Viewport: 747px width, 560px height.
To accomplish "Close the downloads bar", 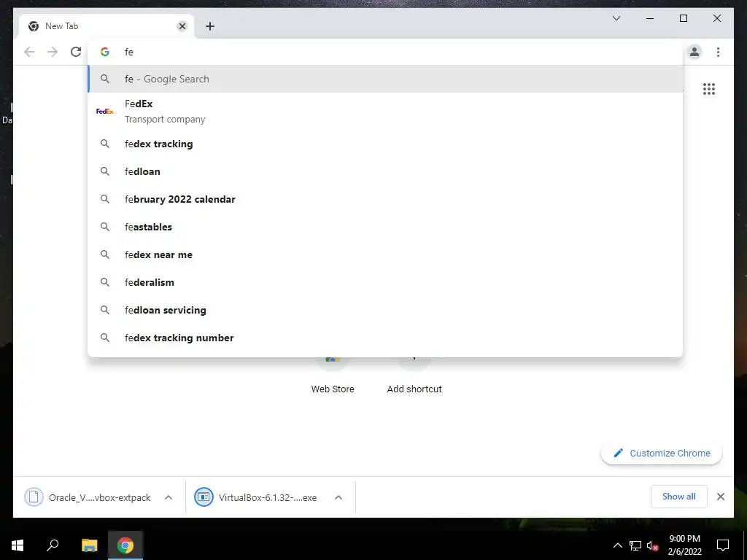I will click(x=721, y=497).
